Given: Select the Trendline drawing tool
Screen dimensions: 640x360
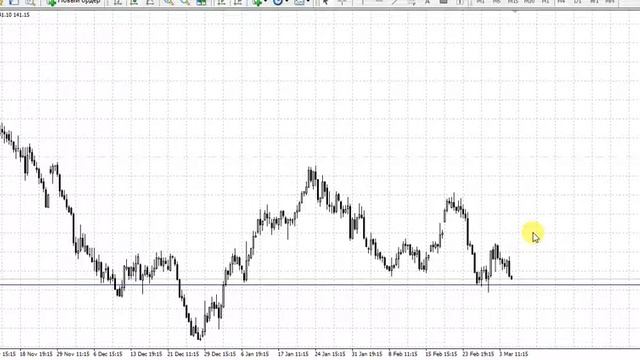Looking at the screenshot, I should [395, 2].
